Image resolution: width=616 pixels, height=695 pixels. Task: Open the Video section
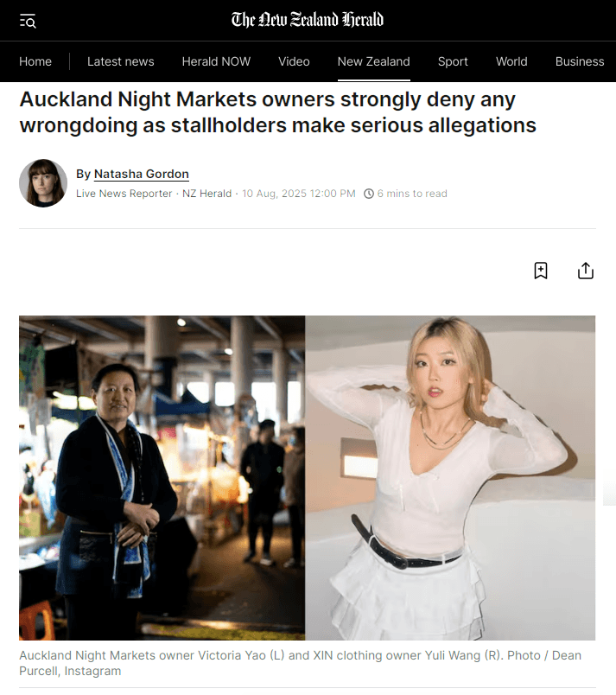(294, 61)
